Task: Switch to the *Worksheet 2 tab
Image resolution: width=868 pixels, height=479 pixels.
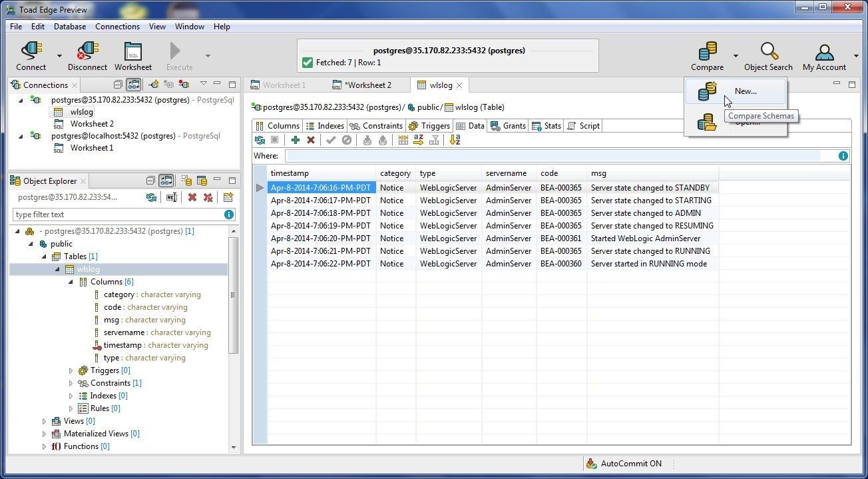Action: [x=361, y=85]
